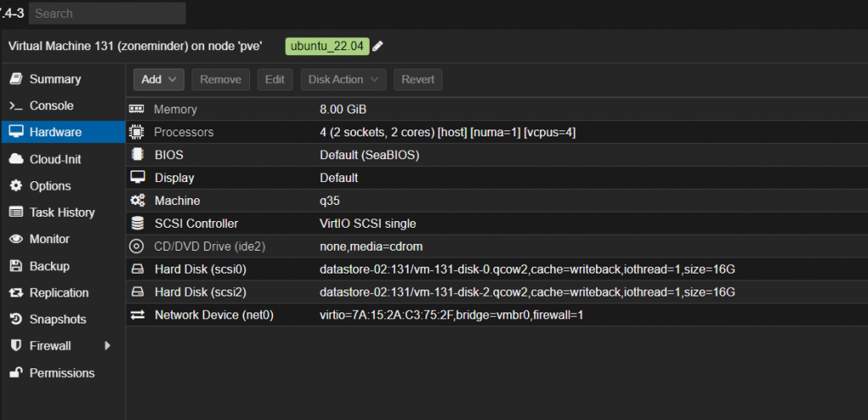The width and height of the screenshot is (868, 420).
Task: Click the Search input field
Action: click(x=107, y=14)
